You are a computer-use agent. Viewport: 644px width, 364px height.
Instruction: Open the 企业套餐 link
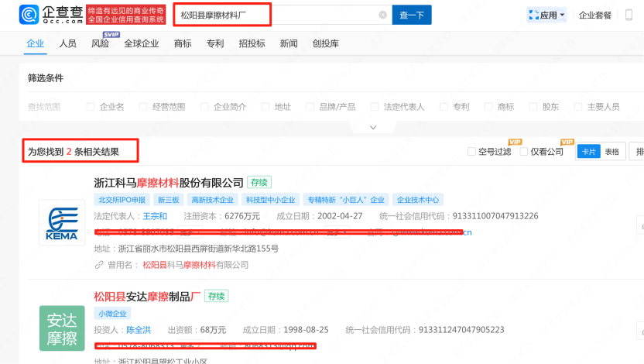(595, 15)
